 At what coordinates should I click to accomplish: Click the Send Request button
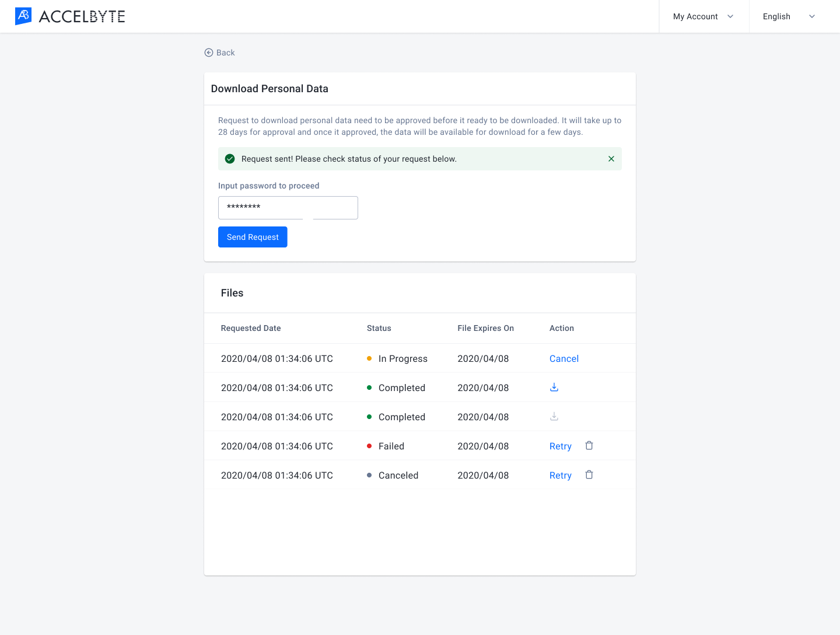(x=253, y=237)
